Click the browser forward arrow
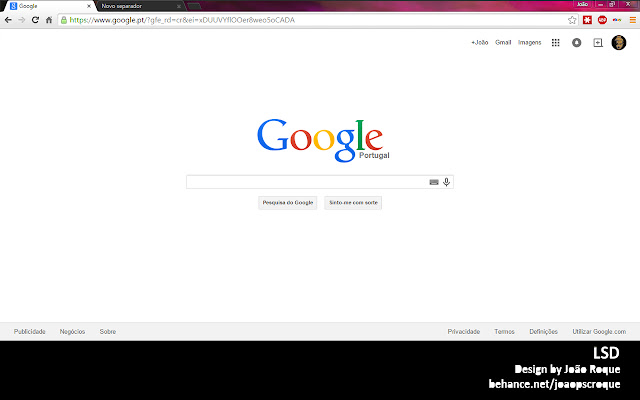The height and width of the screenshot is (400, 640). (x=22, y=20)
